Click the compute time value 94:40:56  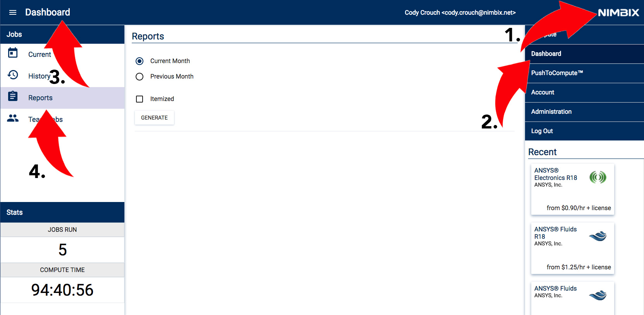(62, 290)
